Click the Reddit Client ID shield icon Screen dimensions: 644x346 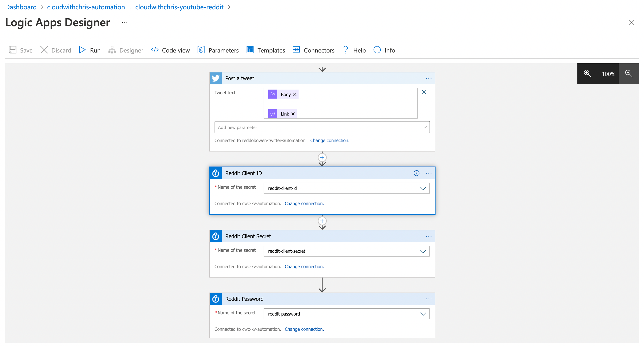tap(216, 173)
